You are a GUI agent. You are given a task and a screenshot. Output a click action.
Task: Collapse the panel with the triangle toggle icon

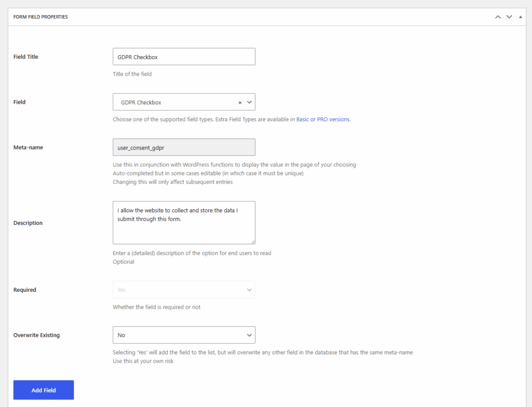point(520,16)
